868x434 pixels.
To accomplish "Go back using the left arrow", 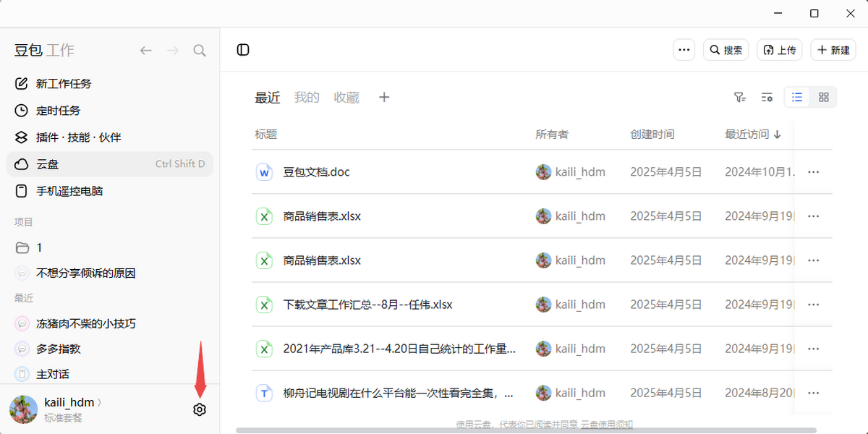I will [x=146, y=50].
